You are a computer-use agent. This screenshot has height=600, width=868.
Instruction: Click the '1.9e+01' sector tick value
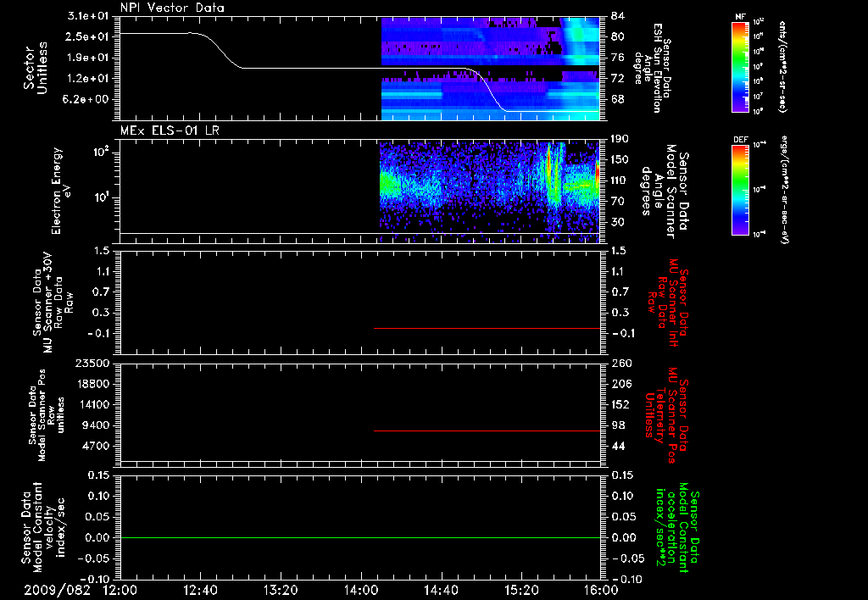coord(88,58)
